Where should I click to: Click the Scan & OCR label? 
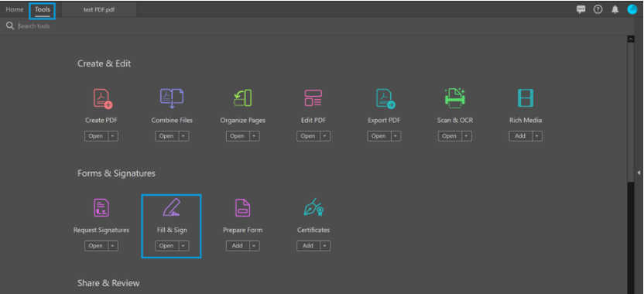[454, 121]
